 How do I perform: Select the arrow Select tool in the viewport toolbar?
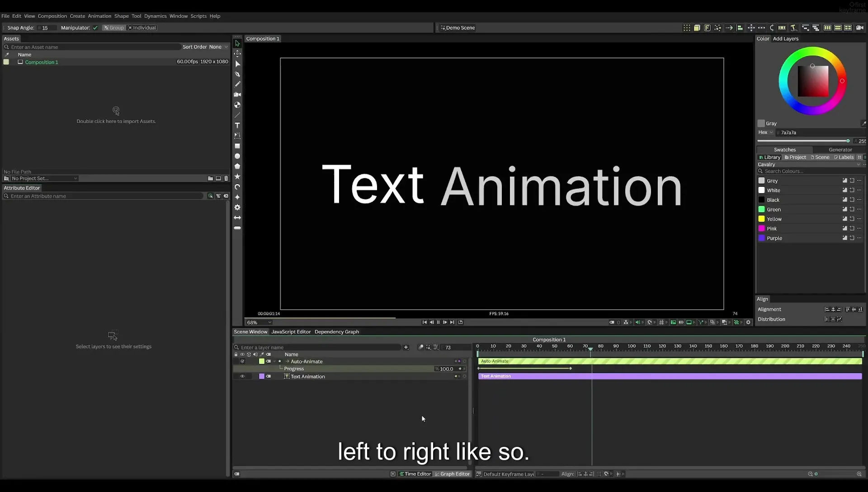click(x=237, y=43)
